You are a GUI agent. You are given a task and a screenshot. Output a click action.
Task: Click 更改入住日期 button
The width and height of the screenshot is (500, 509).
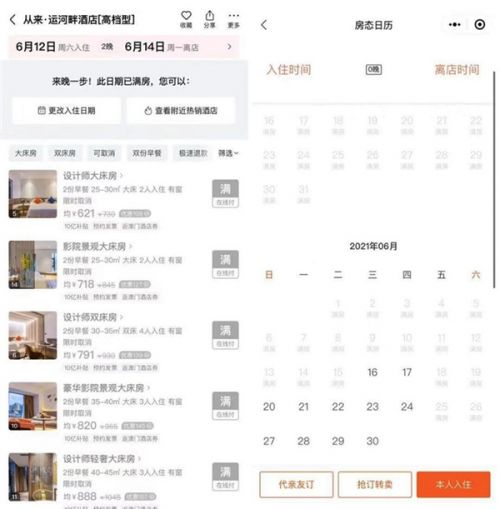pos(67,111)
